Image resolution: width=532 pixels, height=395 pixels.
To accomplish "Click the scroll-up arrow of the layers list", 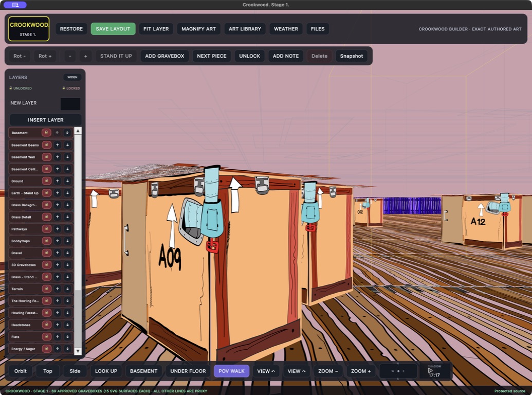I will [x=78, y=131].
